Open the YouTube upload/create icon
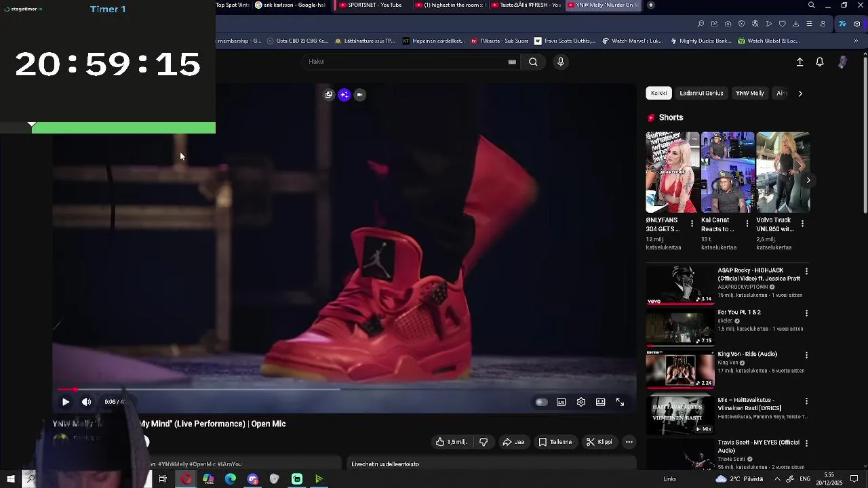Viewport: 868px width, 488px height. 800,62
